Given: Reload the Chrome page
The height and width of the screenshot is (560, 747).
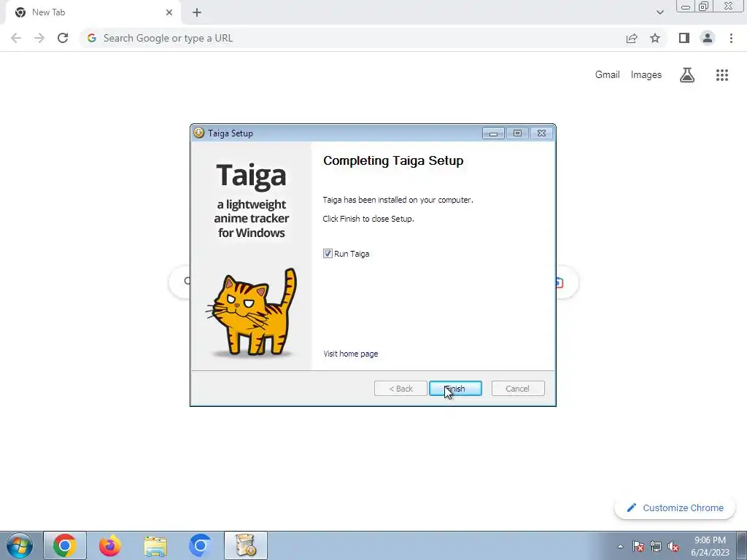Looking at the screenshot, I should [x=63, y=38].
